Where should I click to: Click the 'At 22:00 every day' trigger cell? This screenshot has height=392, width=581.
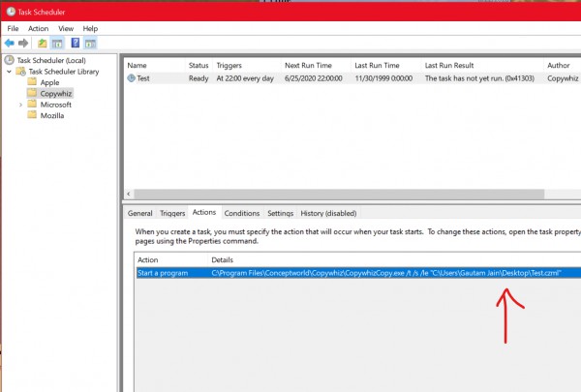tap(245, 78)
